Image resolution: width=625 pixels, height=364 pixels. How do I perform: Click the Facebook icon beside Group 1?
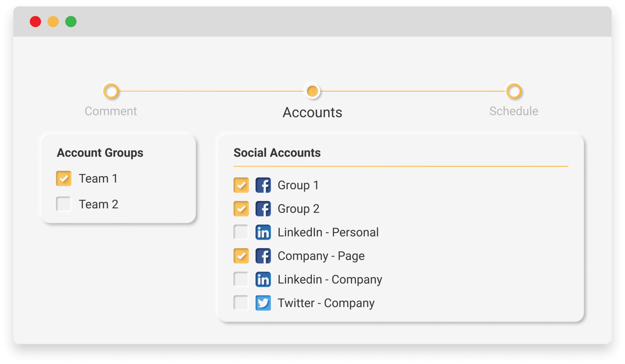coord(263,185)
